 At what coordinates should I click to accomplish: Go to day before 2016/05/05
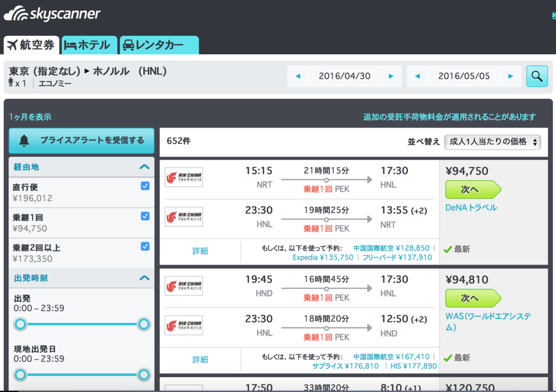point(418,76)
